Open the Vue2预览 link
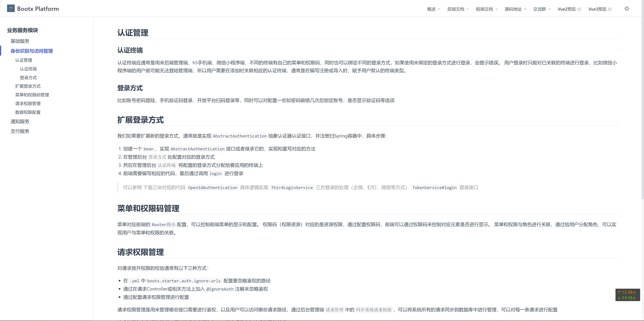Image resolution: width=644 pixels, height=321 pixels. (567, 9)
